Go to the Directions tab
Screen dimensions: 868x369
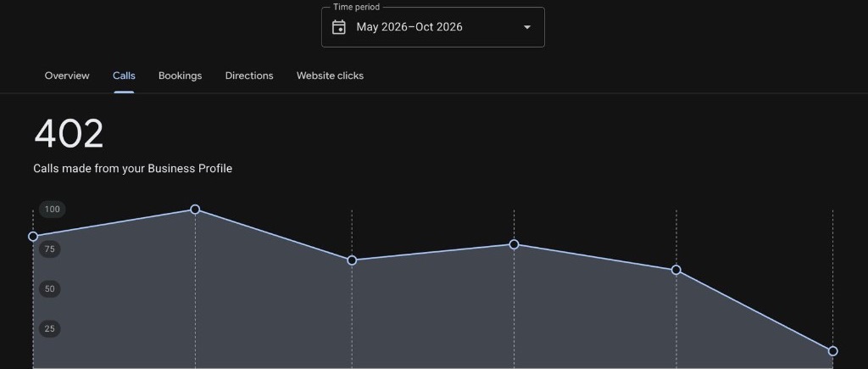(x=249, y=75)
